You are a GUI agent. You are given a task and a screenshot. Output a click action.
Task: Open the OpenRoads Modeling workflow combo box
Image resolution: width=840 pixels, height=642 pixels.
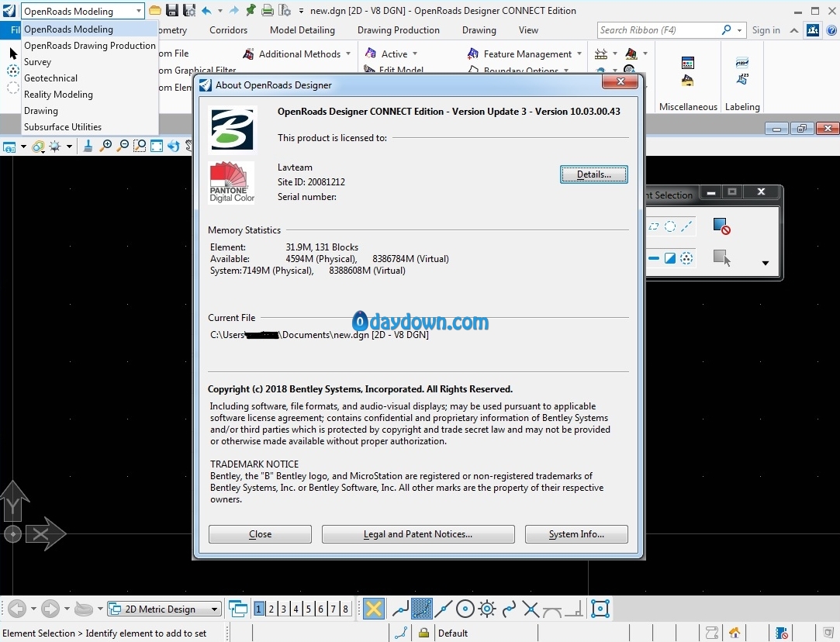tap(82, 11)
